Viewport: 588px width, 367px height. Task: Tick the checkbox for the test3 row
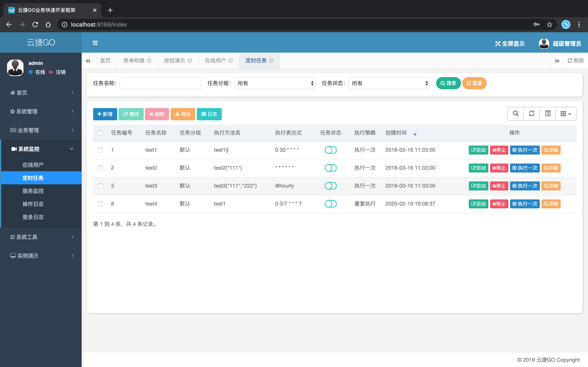coord(100,186)
